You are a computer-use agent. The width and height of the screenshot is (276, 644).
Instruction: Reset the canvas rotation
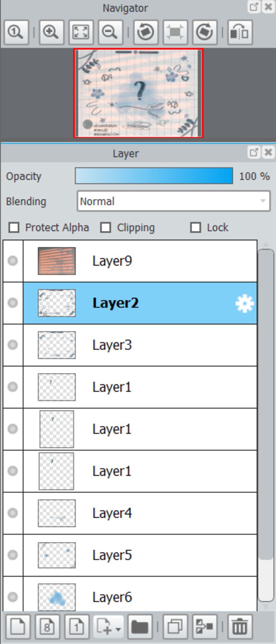[175, 32]
